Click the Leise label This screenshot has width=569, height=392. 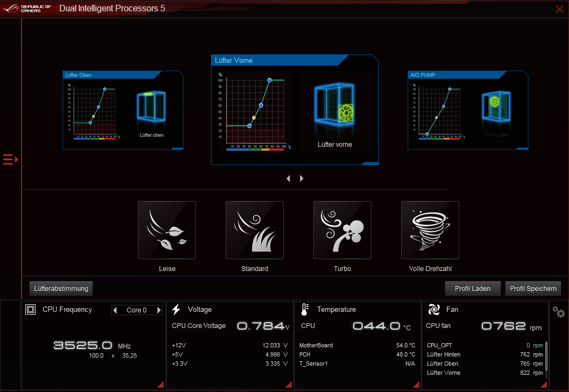click(x=167, y=269)
